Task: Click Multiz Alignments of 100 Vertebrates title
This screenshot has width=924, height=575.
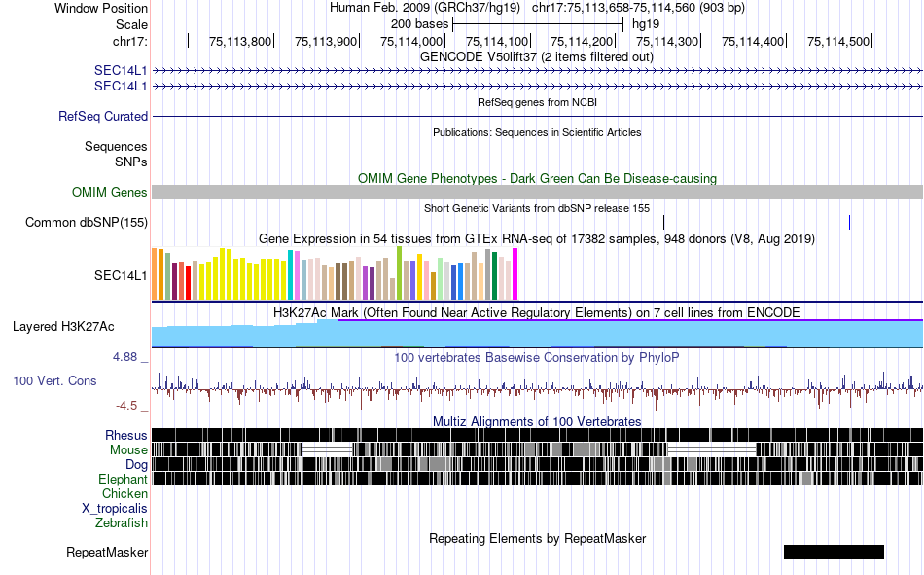Action: pos(537,421)
